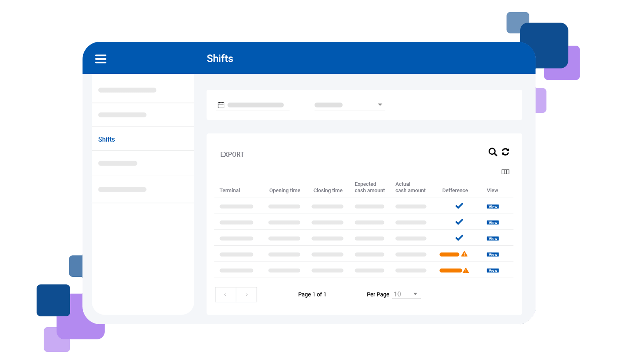Refresh the shifts table
Viewport: 636px width, 364px height.
pos(505,152)
